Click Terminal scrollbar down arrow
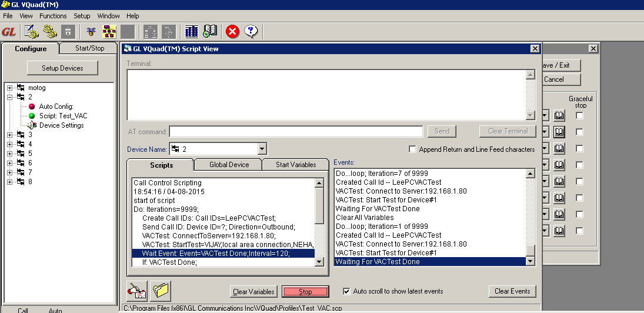Viewport: 644px width, 313px height. point(530,115)
